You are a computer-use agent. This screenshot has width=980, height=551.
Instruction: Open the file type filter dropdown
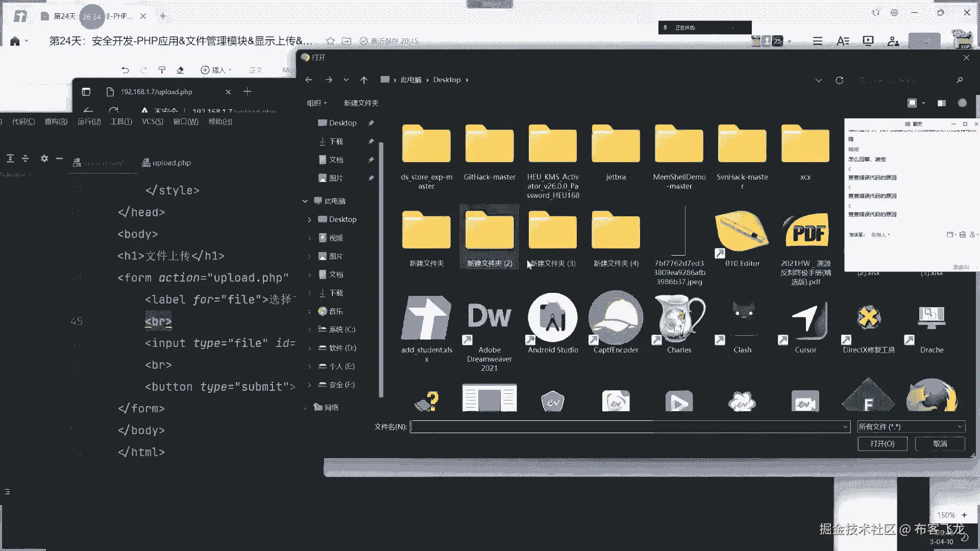[911, 427]
